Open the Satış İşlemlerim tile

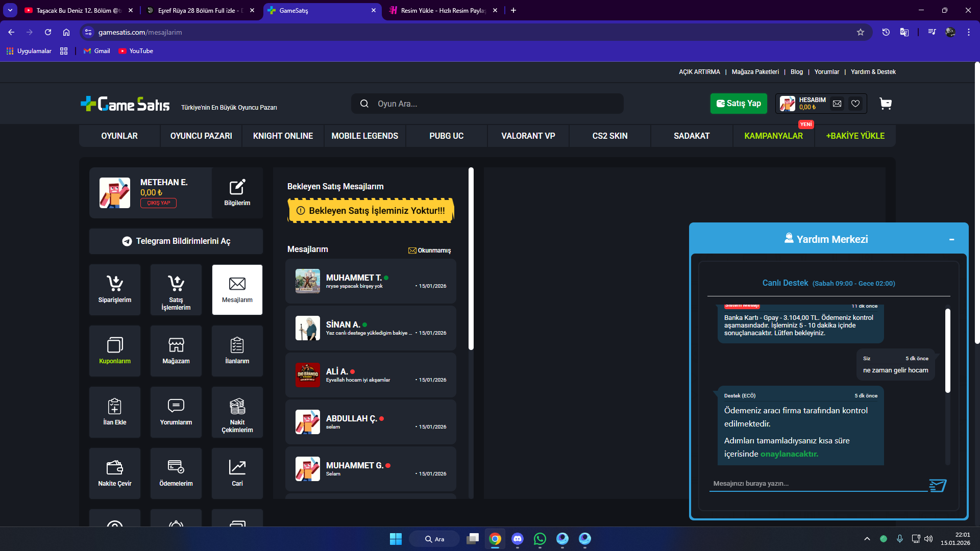(176, 289)
